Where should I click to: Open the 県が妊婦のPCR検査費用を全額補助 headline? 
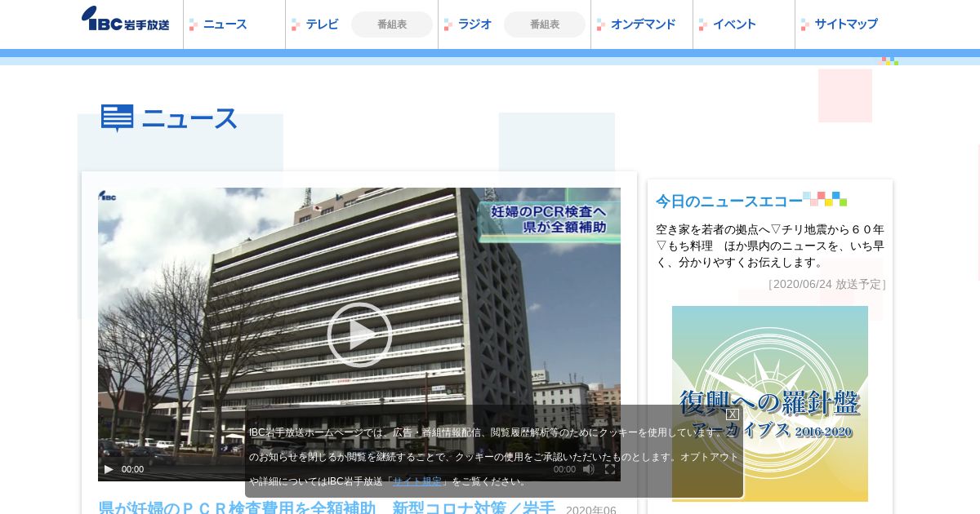point(327,507)
